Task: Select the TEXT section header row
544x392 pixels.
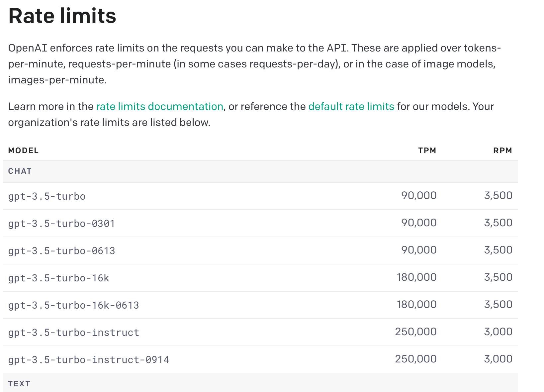Action: tap(19, 383)
